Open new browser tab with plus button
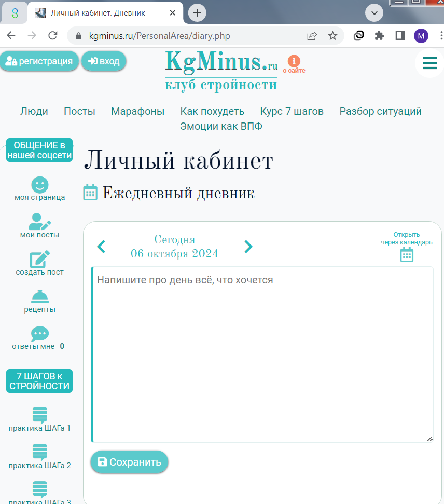Viewport: 444px width, 504px height. [197, 13]
